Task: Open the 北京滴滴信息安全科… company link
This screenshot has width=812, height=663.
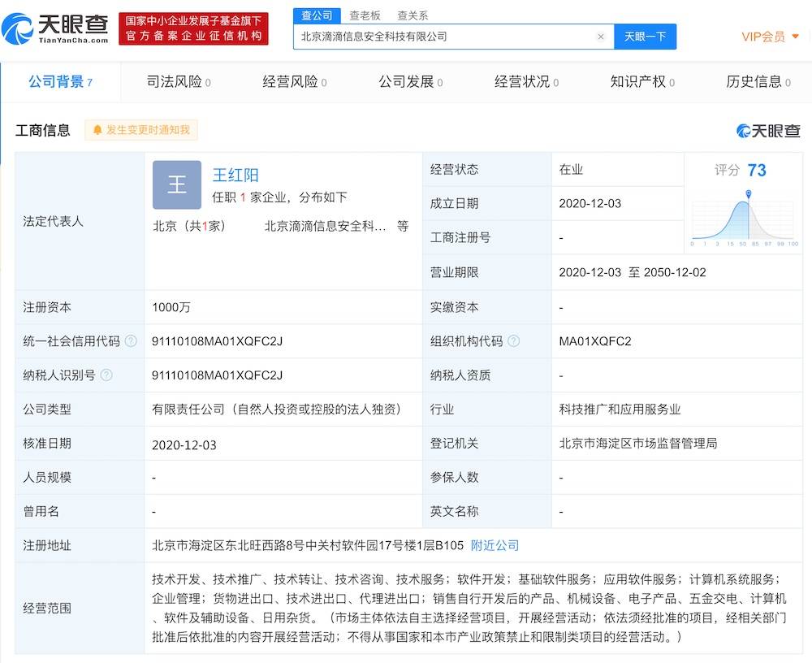Action: pyautogui.click(x=326, y=226)
